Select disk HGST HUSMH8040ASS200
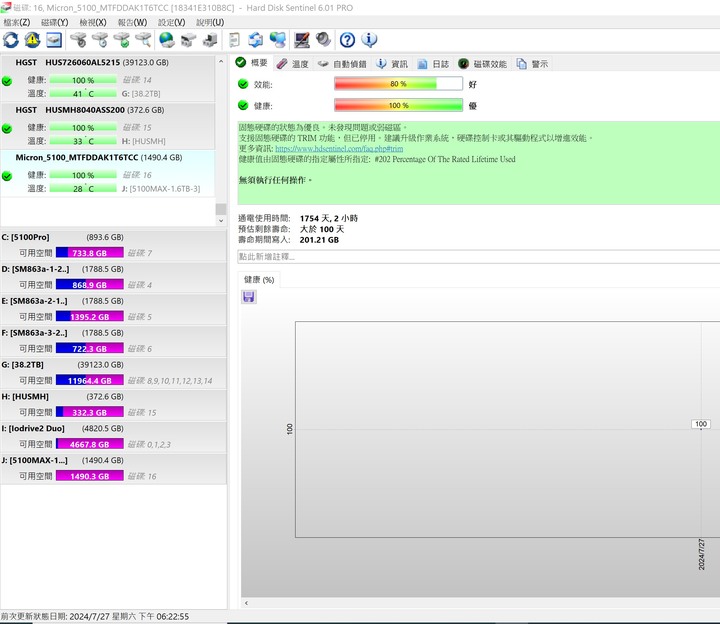720x624 pixels. 107,126
